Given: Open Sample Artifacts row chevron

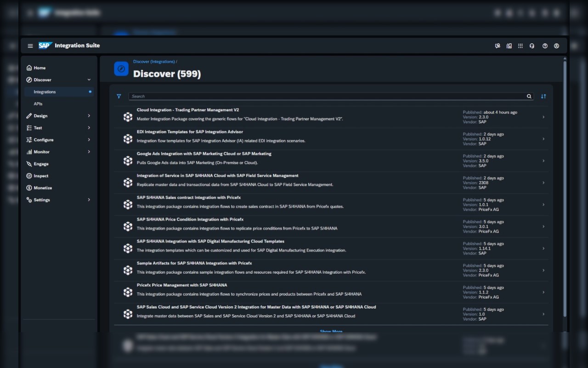Looking at the screenshot, I should click(x=543, y=270).
